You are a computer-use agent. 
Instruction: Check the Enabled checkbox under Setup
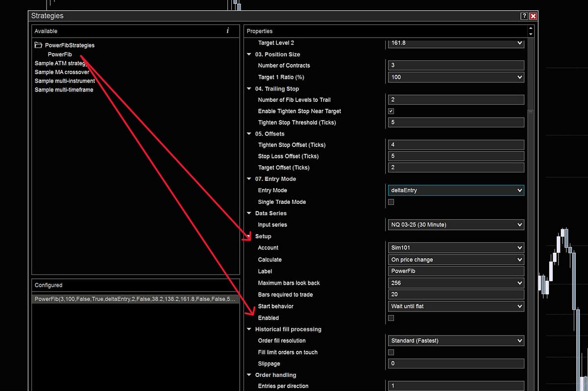click(x=391, y=318)
